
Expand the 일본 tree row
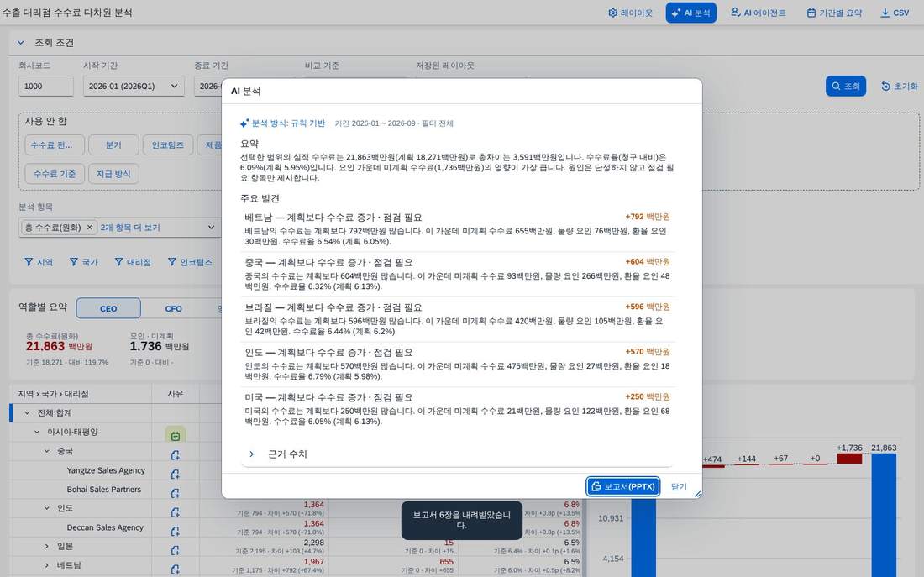47,547
